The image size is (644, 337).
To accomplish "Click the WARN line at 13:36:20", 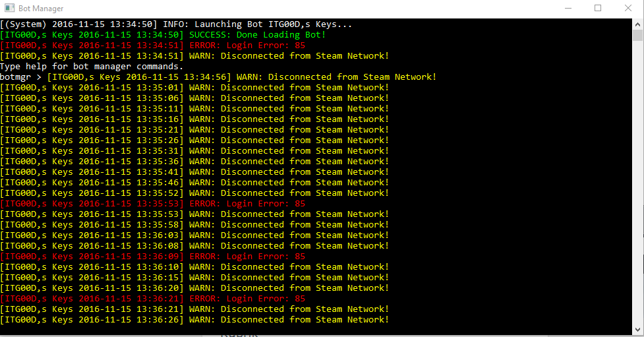I will (x=194, y=288).
